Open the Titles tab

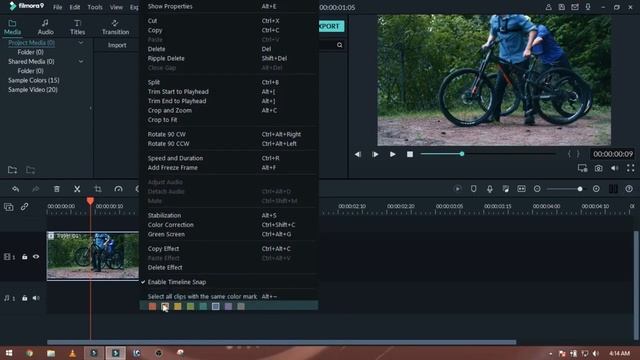pyautogui.click(x=77, y=27)
